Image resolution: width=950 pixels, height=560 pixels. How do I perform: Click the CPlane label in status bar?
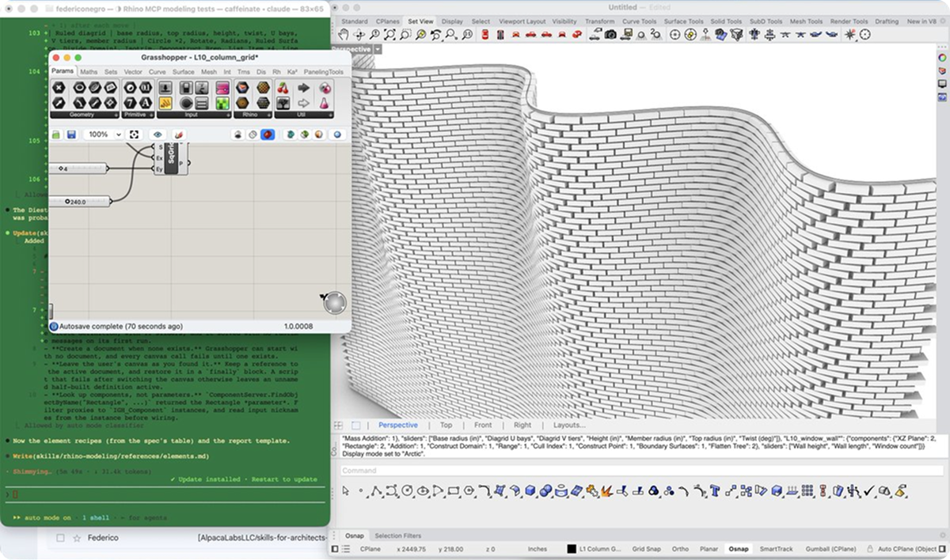[370, 549]
